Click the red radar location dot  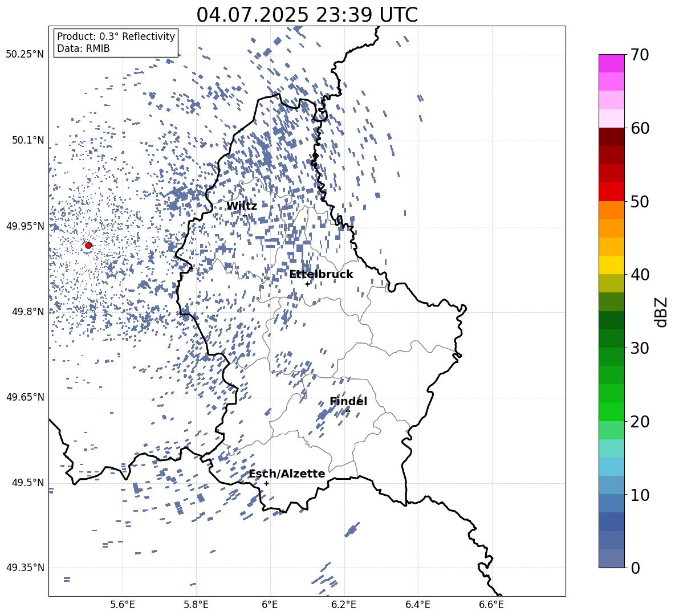point(88,246)
